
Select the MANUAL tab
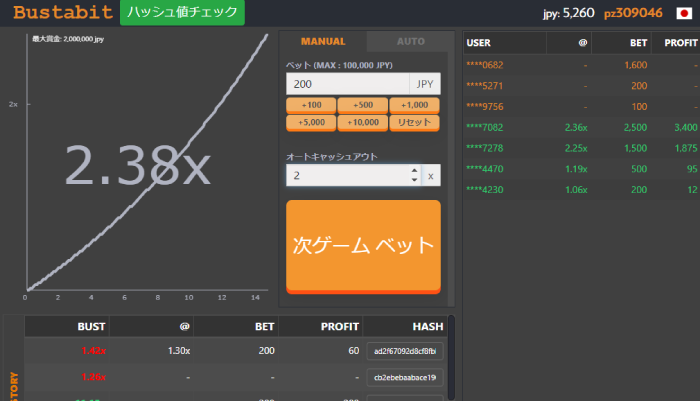[322, 41]
